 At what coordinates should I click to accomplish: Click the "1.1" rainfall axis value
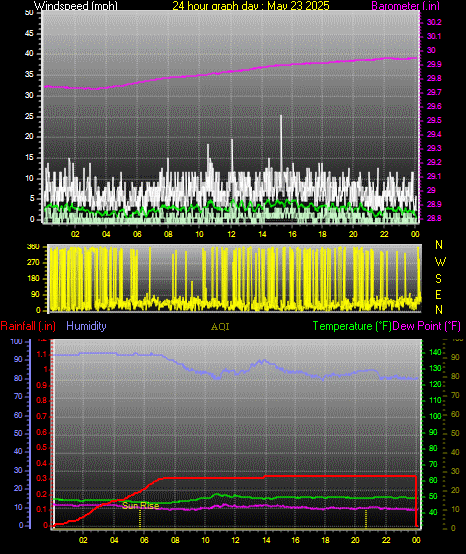point(42,354)
